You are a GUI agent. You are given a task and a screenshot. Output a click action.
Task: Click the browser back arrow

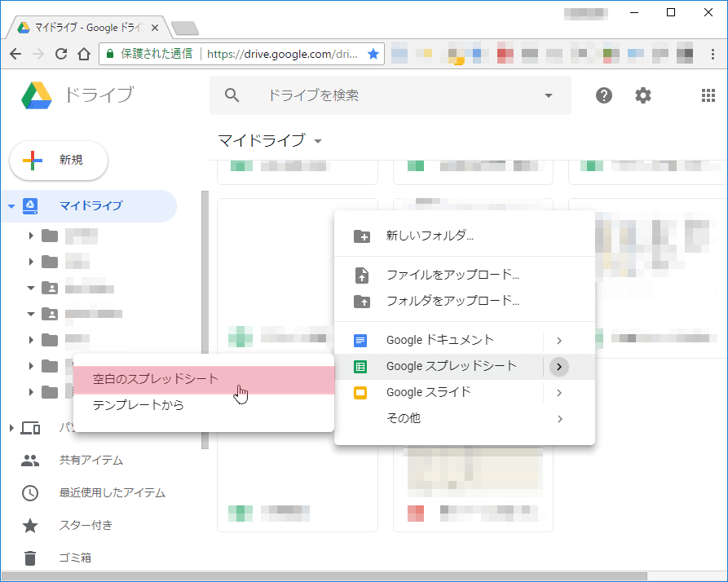[x=15, y=54]
